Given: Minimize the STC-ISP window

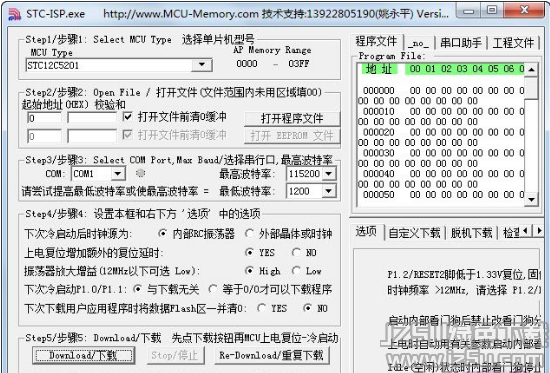Looking at the screenshot, I should click(x=469, y=11).
